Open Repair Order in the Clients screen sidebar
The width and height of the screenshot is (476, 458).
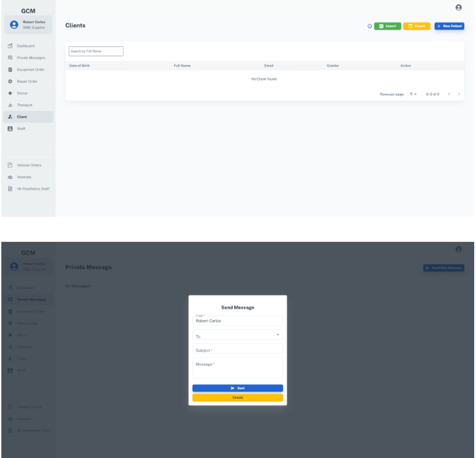point(28,81)
